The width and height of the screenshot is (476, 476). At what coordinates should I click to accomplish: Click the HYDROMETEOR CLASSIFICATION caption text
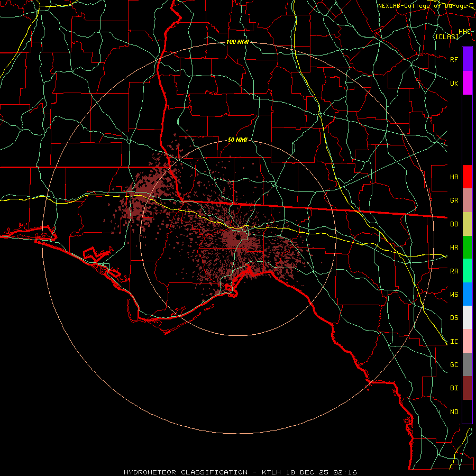pos(186,472)
